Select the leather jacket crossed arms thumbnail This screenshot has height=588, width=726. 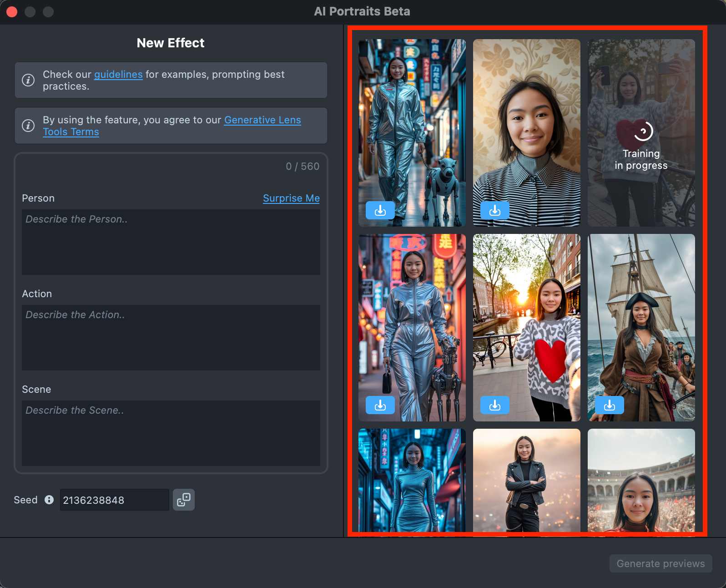tap(526, 480)
